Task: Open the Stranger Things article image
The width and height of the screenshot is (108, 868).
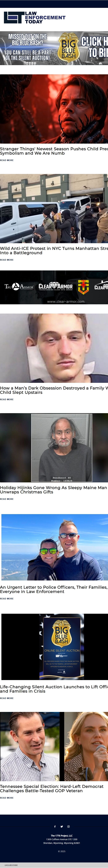Action: pyautogui.click(x=54, y=109)
